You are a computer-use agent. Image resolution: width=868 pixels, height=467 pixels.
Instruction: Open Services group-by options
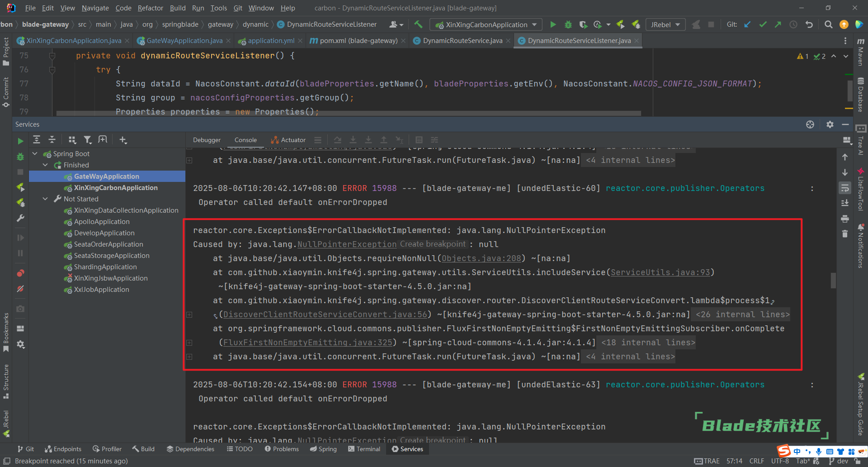point(72,140)
